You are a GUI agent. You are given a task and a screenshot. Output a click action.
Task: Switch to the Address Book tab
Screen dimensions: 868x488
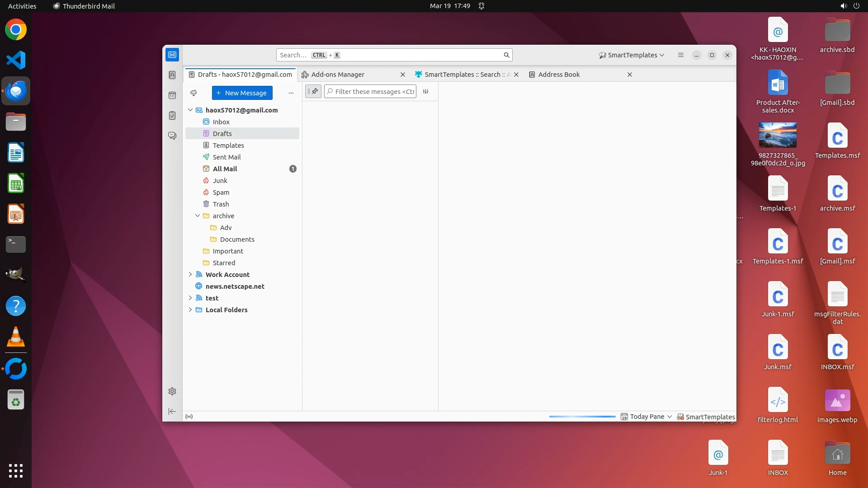click(559, 75)
